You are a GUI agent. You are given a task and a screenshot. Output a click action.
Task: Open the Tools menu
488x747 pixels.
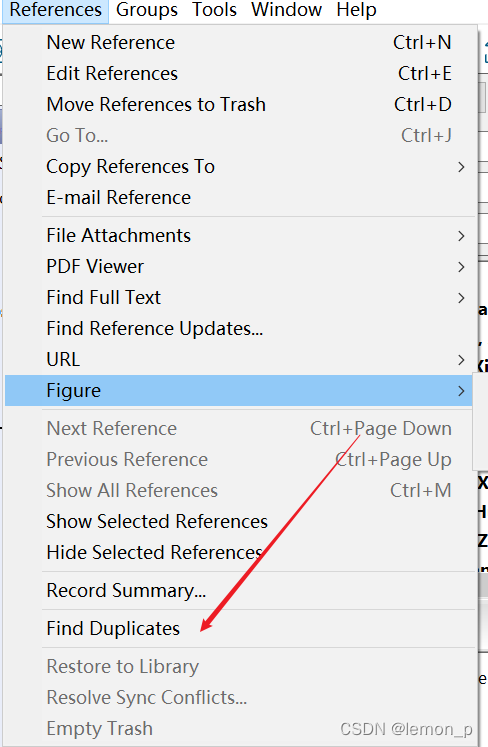click(214, 10)
